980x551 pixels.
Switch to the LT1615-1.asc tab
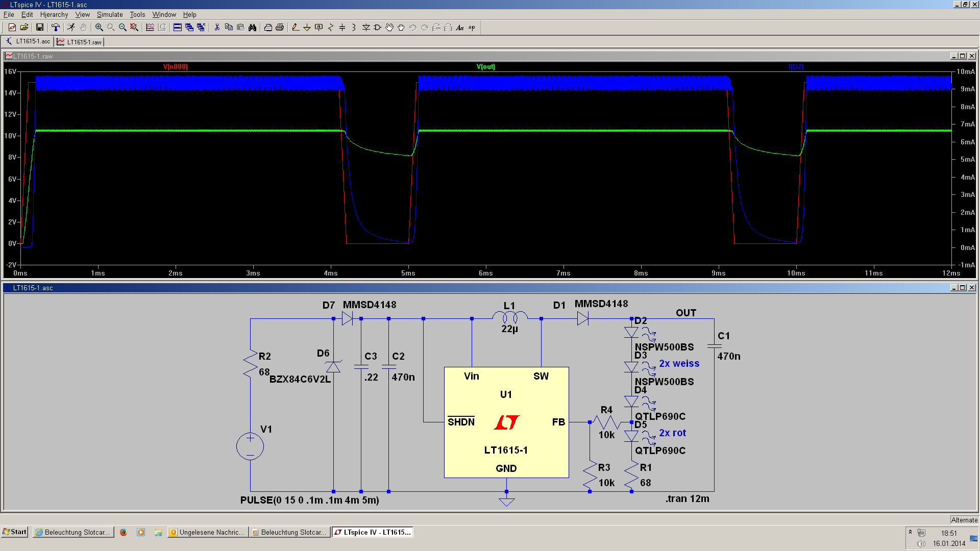tap(29, 41)
